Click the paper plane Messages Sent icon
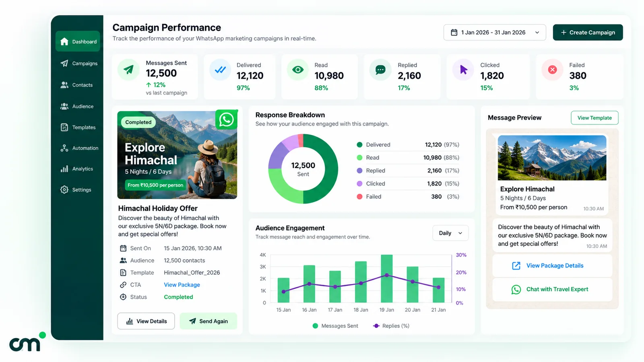The height and width of the screenshot is (362, 644). coord(128,70)
